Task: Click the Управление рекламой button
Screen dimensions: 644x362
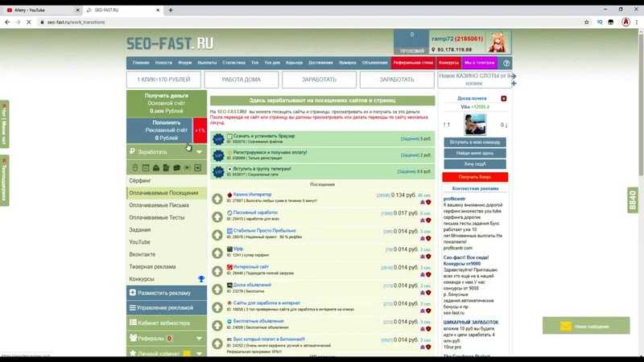Action: pyautogui.click(x=167, y=308)
